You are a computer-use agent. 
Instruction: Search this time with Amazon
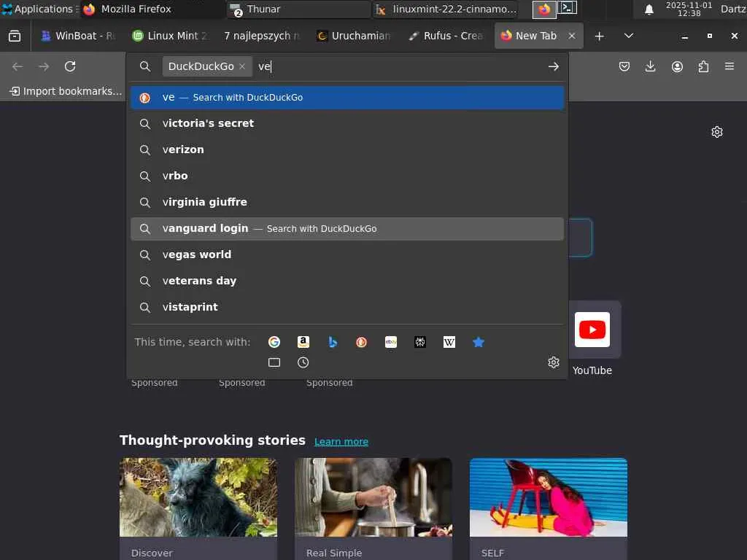coord(303,342)
